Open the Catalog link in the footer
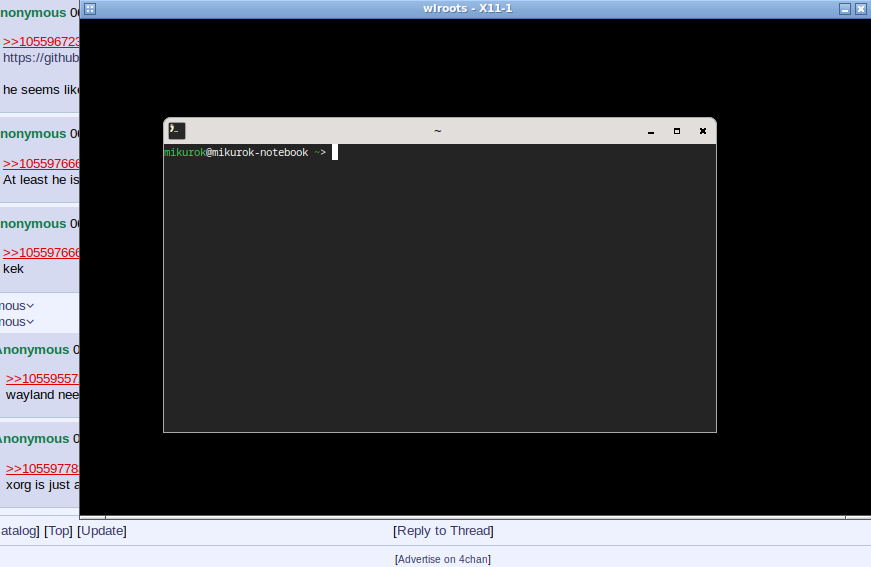The width and height of the screenshot is (871, 567). click(20, 531)
